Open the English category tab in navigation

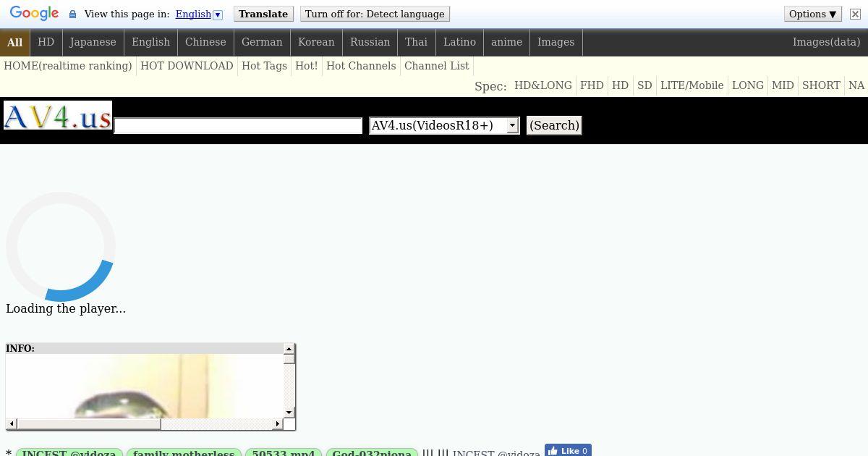(150, 42)
